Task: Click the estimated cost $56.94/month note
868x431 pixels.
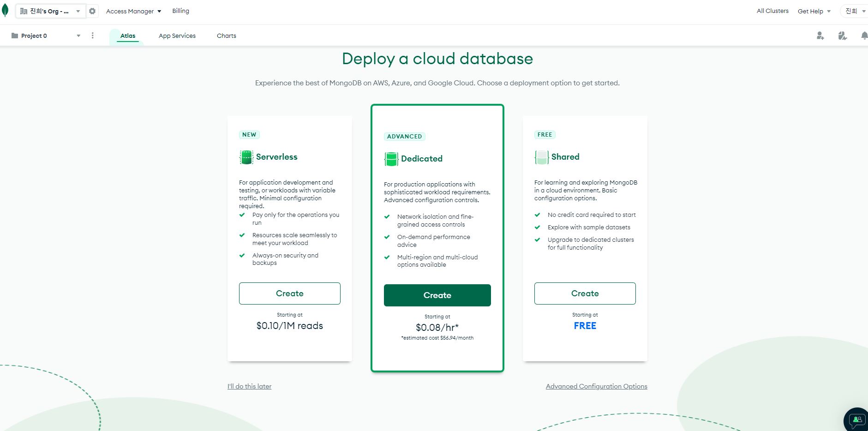Action: tap(437, 338)
